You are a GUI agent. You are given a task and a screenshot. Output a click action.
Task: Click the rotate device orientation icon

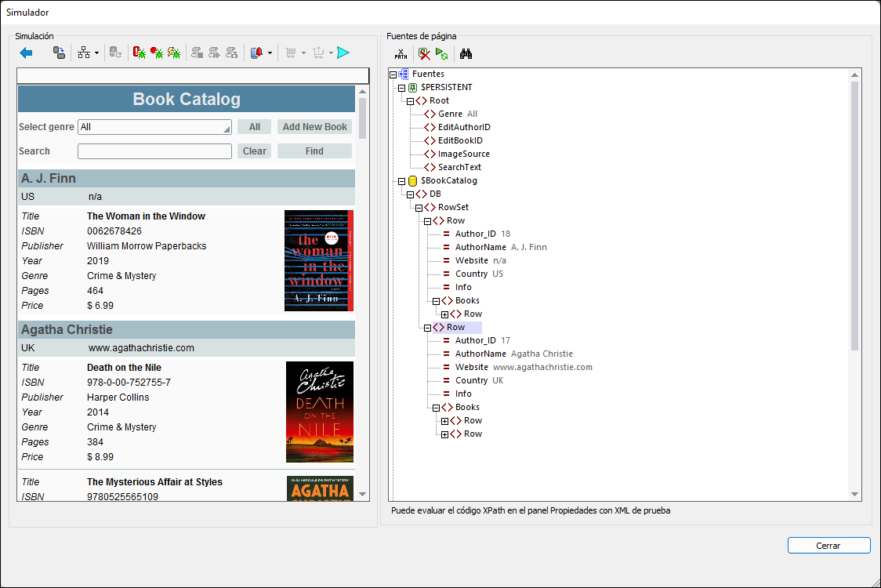pos(59,53)
